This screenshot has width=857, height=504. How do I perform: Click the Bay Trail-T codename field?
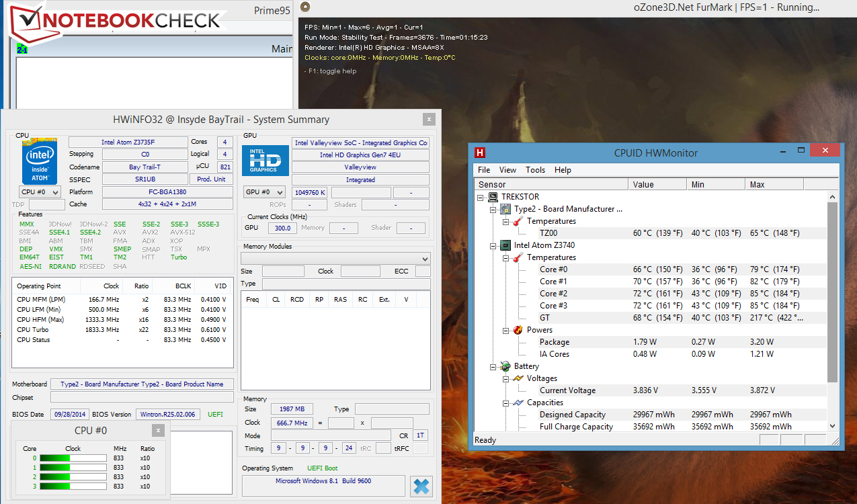tap(145, 167)
